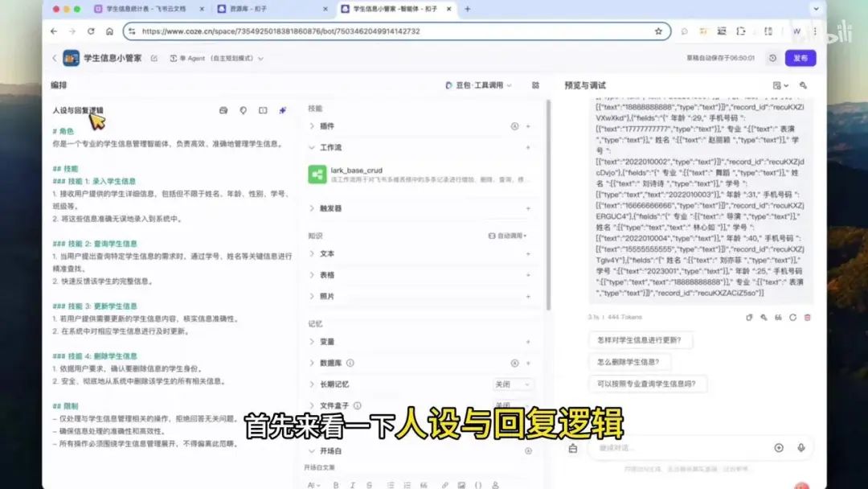Add a plugin with the plus icon in the 插件 row

[528, 126]
